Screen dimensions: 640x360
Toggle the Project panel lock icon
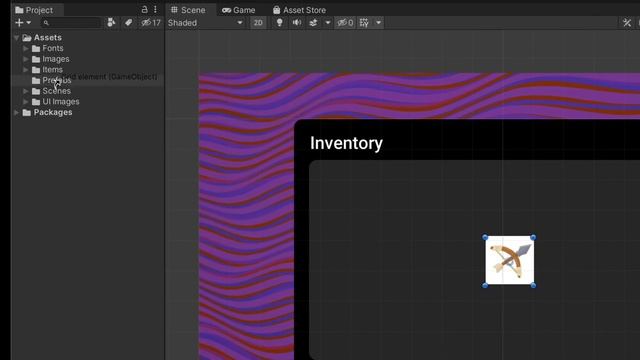pyautogui.click(x=144, y=9)
